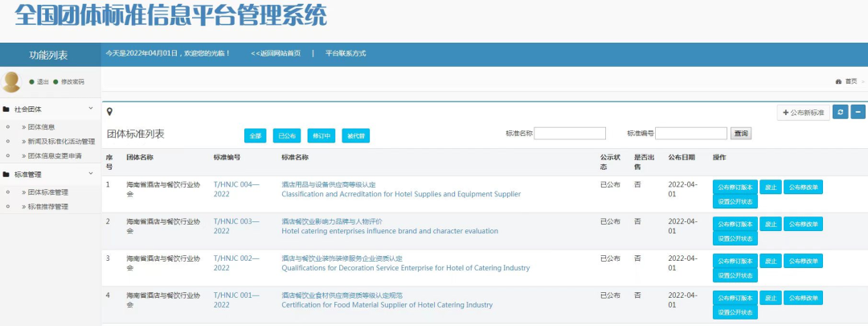
Task: Click 设置公开状态 for T/HNJC 001
Action: click(x=735, y=312)
